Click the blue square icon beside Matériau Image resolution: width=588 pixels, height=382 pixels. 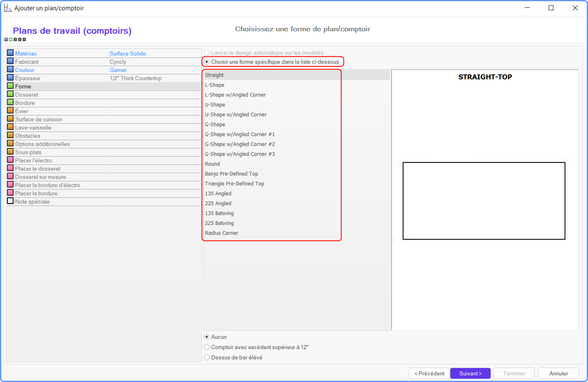click(x=10, y=53)
